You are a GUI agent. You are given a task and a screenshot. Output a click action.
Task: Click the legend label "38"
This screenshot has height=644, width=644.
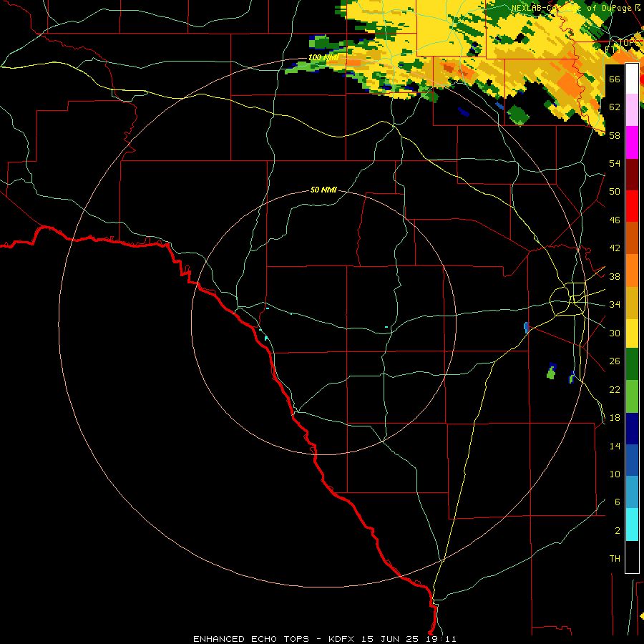pos(615,277)
